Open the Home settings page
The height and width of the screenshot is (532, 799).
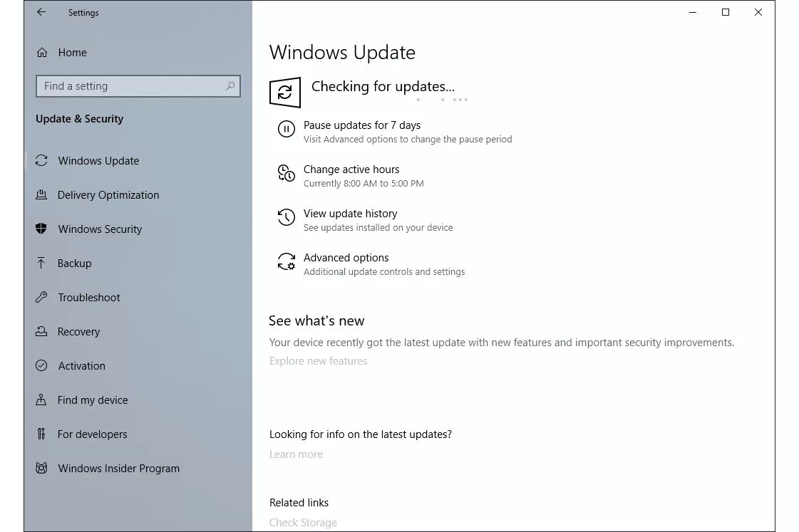pos(73,53)
